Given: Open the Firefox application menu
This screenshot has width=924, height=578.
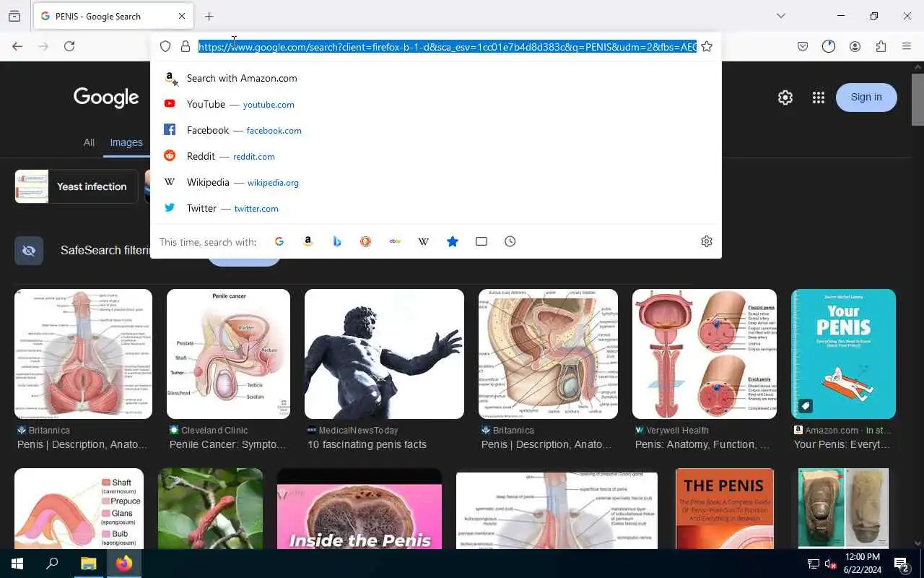Looking at the screenshot, I should [x=907, y=46].
